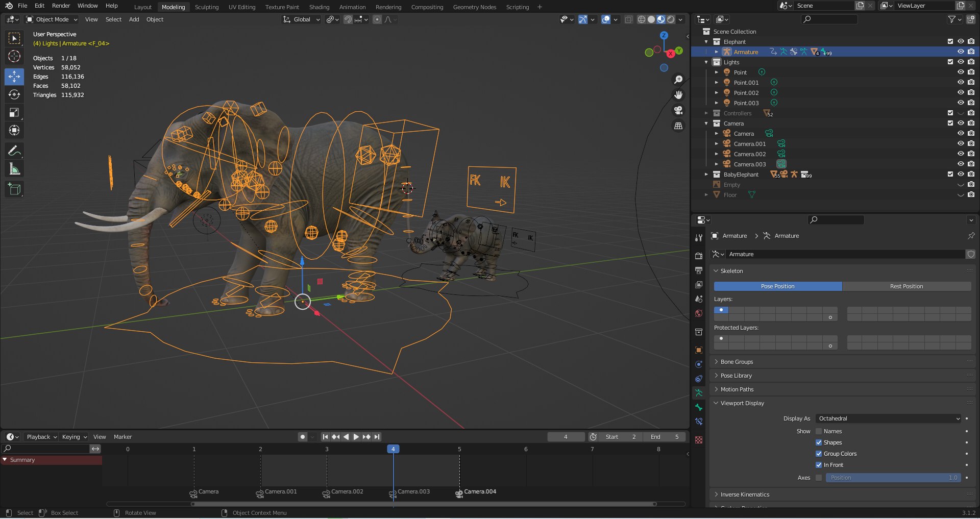Open the Add menu in viewport header

click(134, 19)
